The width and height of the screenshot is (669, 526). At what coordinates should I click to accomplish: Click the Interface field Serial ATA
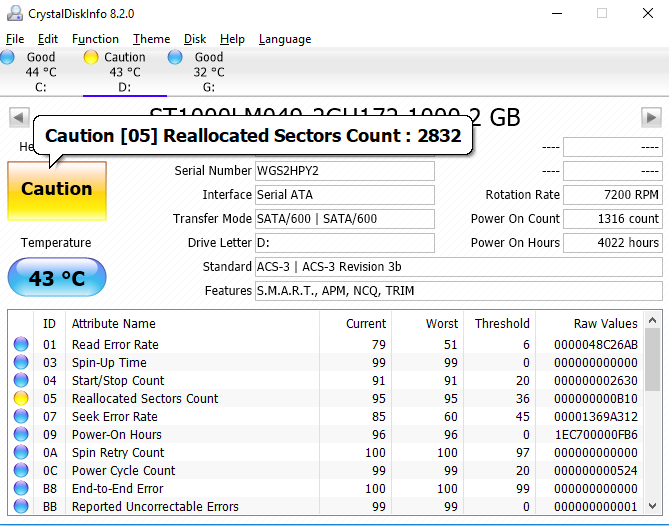[x=345, y=195]
